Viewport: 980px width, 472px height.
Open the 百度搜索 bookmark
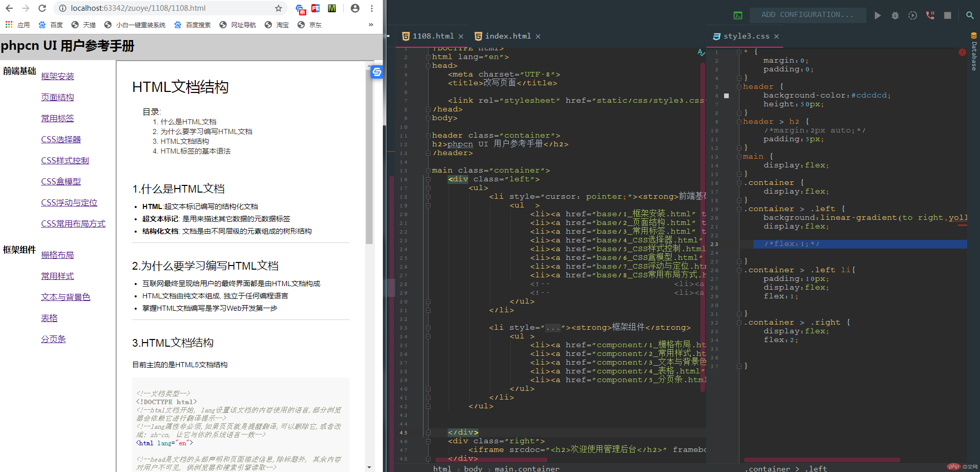192,25
